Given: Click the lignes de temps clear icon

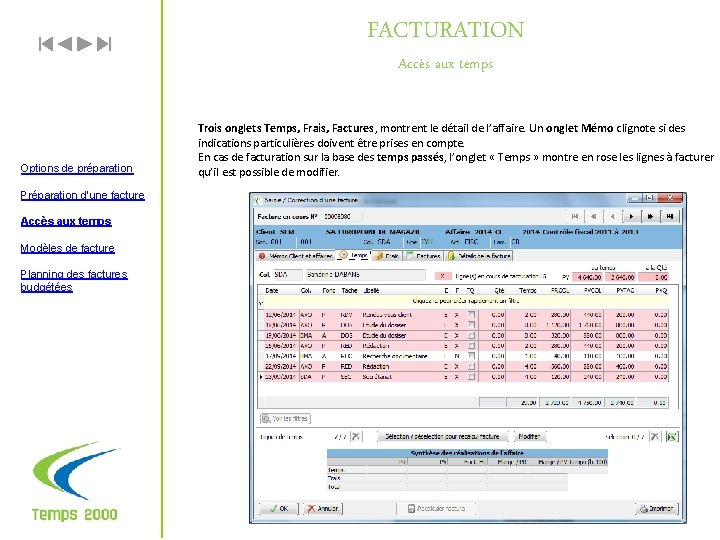Looking at the screenshot, I should coord(356,436).
